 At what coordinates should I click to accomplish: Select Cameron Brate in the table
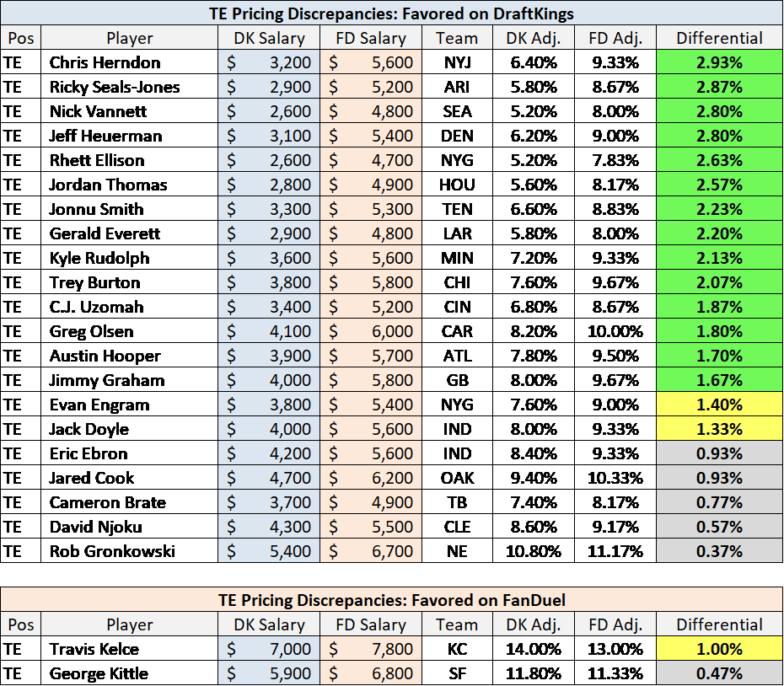108,502
